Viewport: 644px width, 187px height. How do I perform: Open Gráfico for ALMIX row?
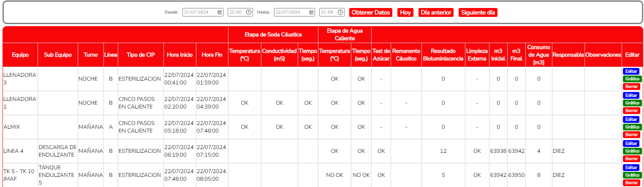coord(632,127)
